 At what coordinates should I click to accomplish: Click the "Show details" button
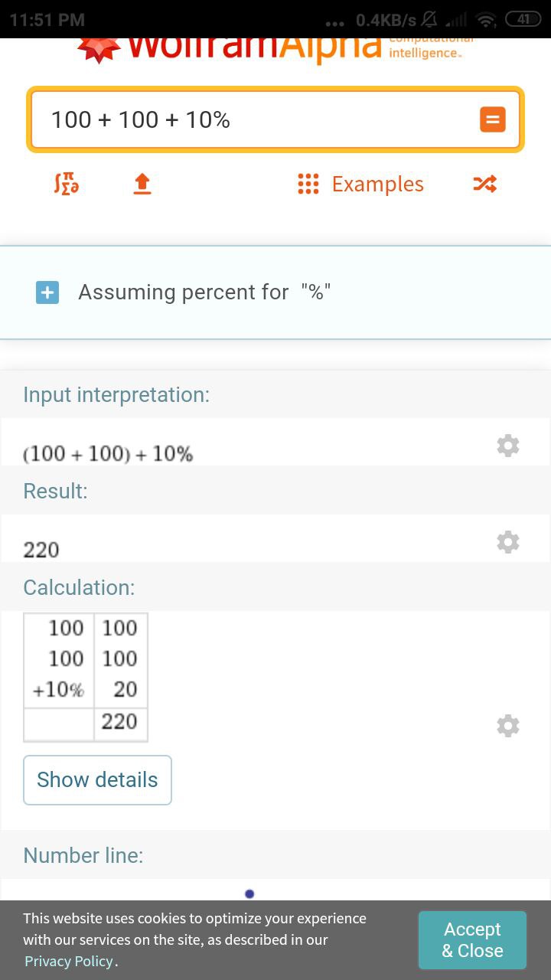point(97,780)
